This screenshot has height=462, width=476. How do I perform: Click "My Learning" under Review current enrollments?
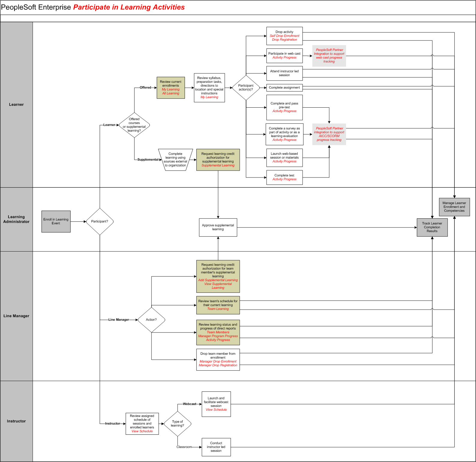[171, 90]
